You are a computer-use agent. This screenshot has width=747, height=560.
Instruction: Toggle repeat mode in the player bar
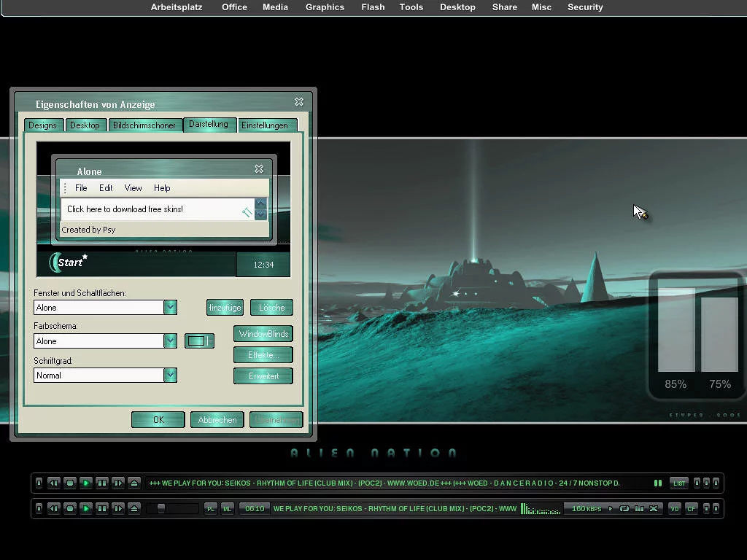coord(624,508)
